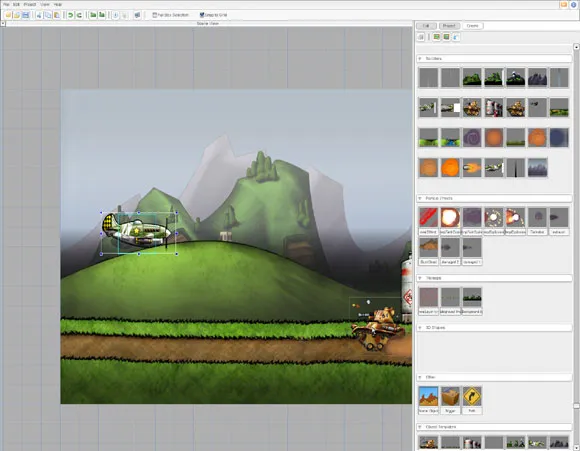Screen dimensions: 580x451
Task: Switch to the Edit tab in right panel
Action: point(426,26)
